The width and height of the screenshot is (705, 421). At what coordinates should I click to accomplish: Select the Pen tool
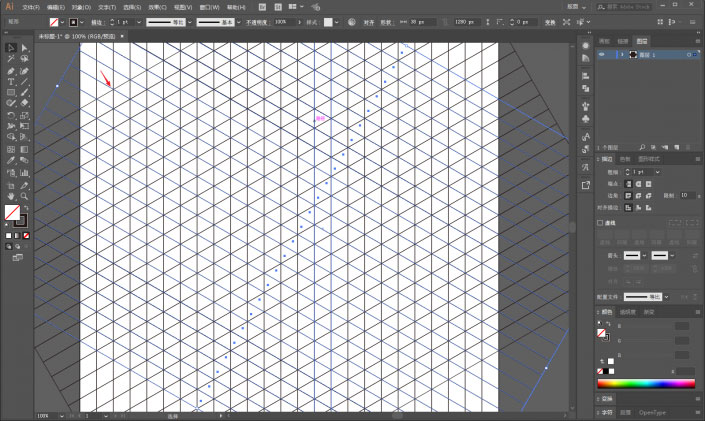11,71
